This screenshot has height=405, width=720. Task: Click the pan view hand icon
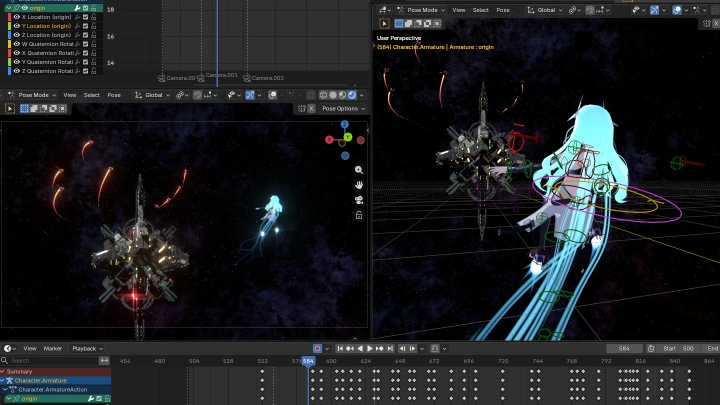click(359, 185)
